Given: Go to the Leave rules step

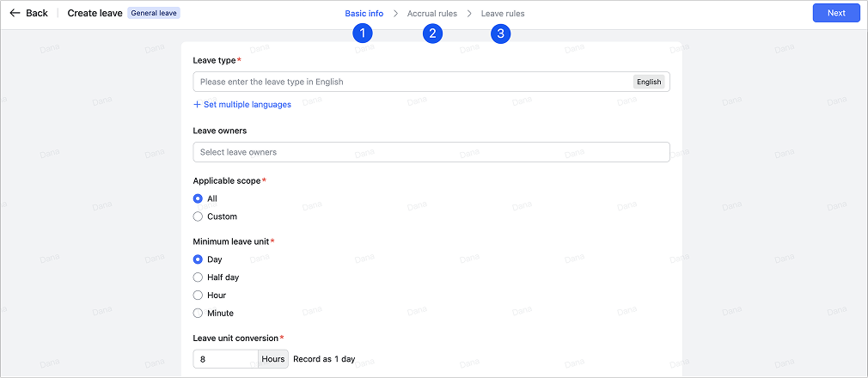Looking at the screenshot, I should pos(503,14).
